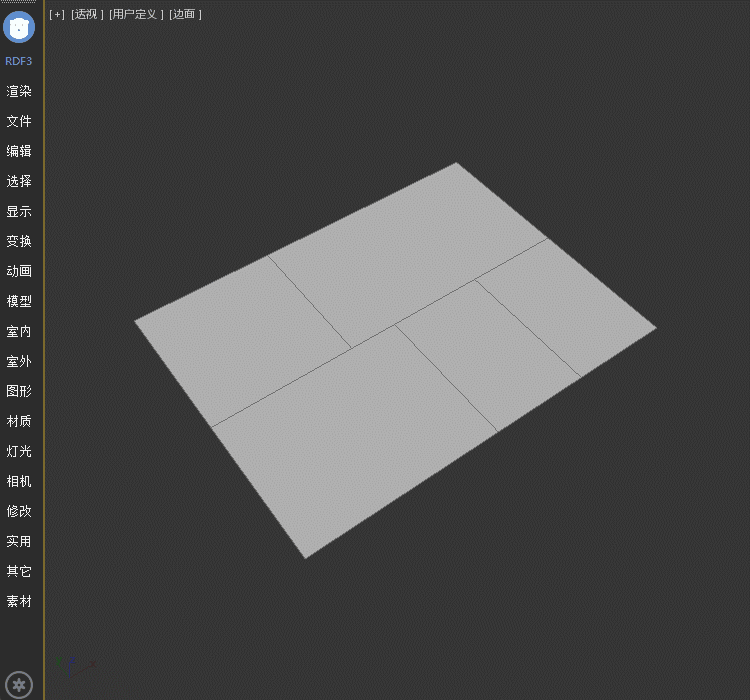750x700 pixels.
Task: Open the 材质 (Material) menu
Action: coord(19,421)
